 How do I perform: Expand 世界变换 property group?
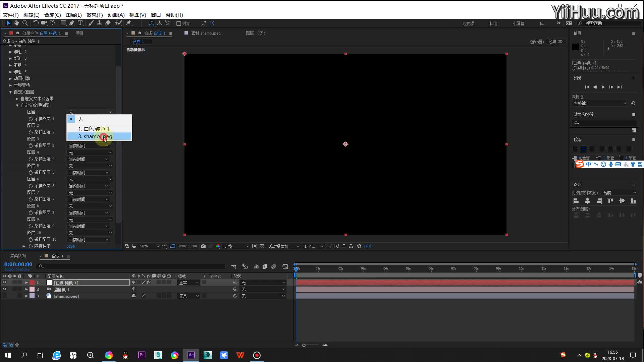10,85
